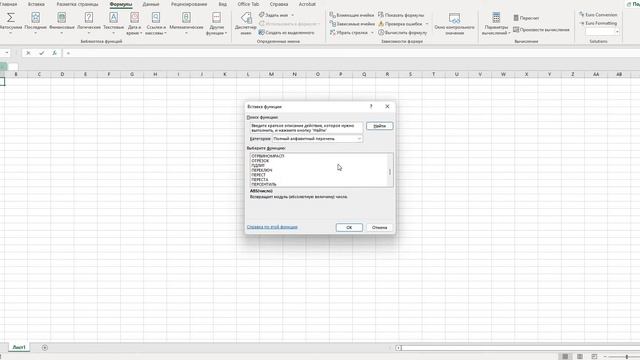Click the function search description field

(x=306, y=128)
